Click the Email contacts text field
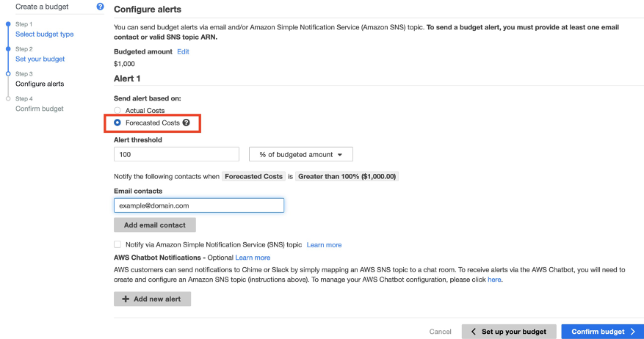This screenshot has width=644, height=339. (x=199, y=205)
